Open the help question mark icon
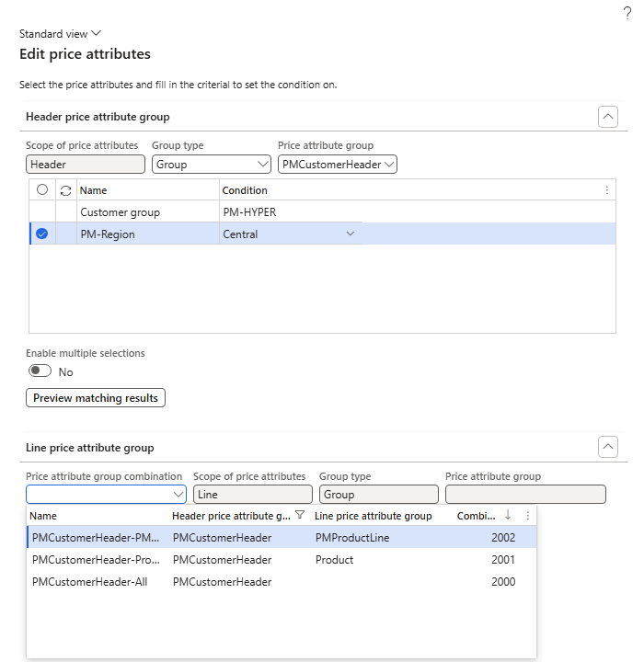644x662 pixels. click(627, 13)
